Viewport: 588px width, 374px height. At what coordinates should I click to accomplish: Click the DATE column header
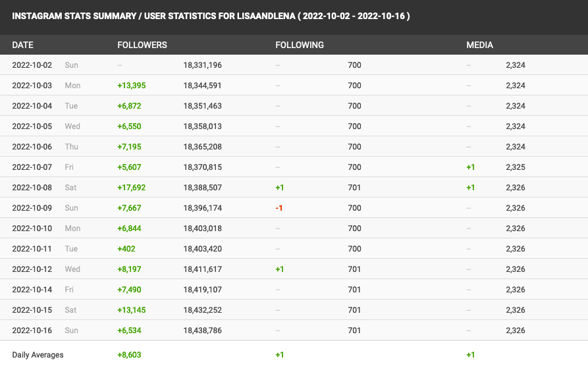pyautogui.click(x=22, y=45)
